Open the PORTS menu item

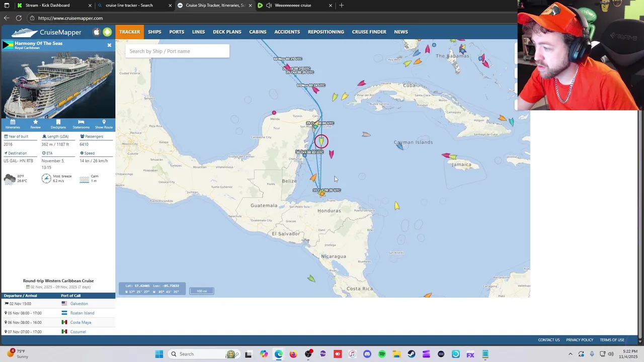coord(177,32)
